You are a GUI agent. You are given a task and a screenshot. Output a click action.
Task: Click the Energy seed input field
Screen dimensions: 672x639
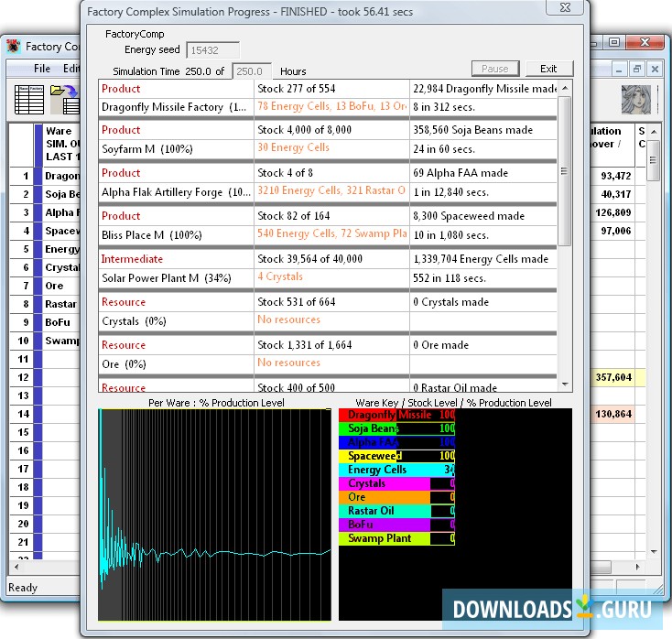pyautogui.click(x=212, y=50)
